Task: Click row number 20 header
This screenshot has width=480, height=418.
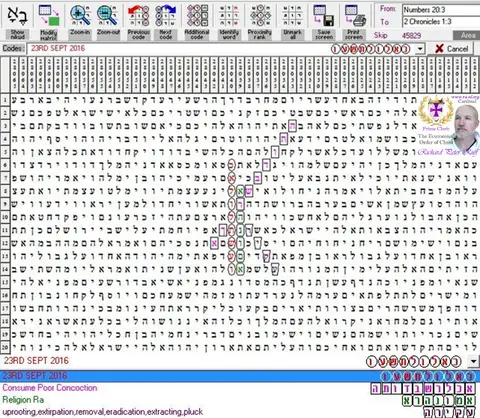Action: (x=5, y=347)
